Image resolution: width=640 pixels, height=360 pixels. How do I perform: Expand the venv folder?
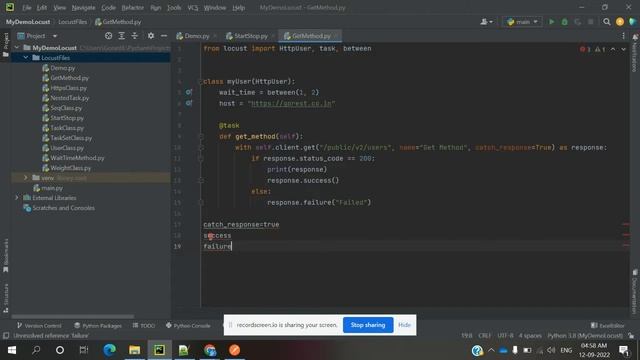(26, 178)
